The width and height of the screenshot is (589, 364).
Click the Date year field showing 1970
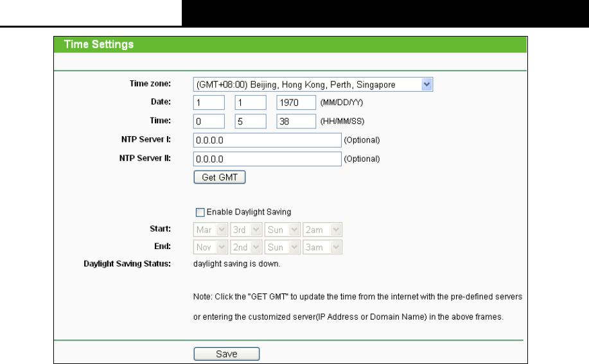[x=296, y=103]
